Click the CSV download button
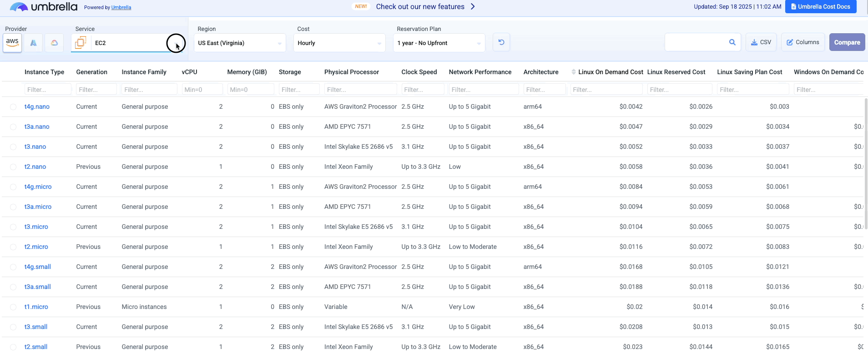This screenshot has width=868, height=354. [761, 42]
